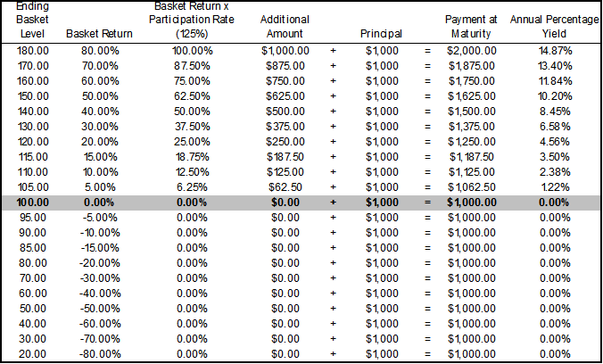Select the $1,062.50 payment at maturity cell
This screenshot has width=603, height=364.
(472, 186)
